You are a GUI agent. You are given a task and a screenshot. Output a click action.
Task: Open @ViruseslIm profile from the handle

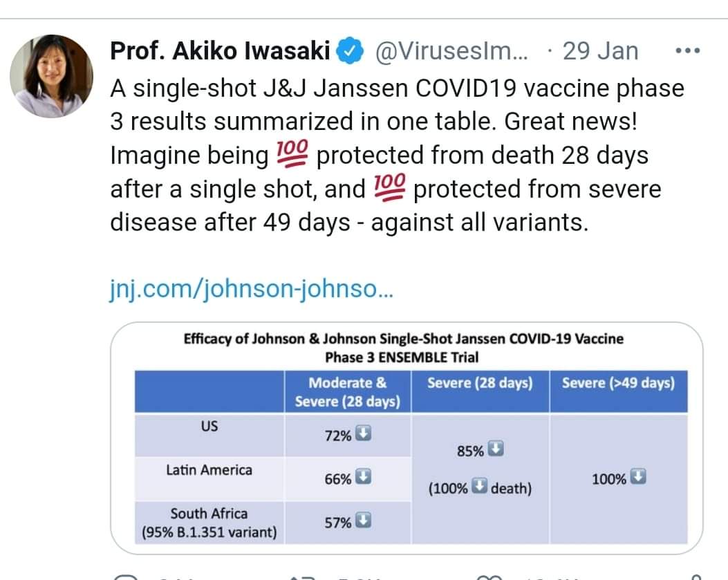click(x=449, y=50)
